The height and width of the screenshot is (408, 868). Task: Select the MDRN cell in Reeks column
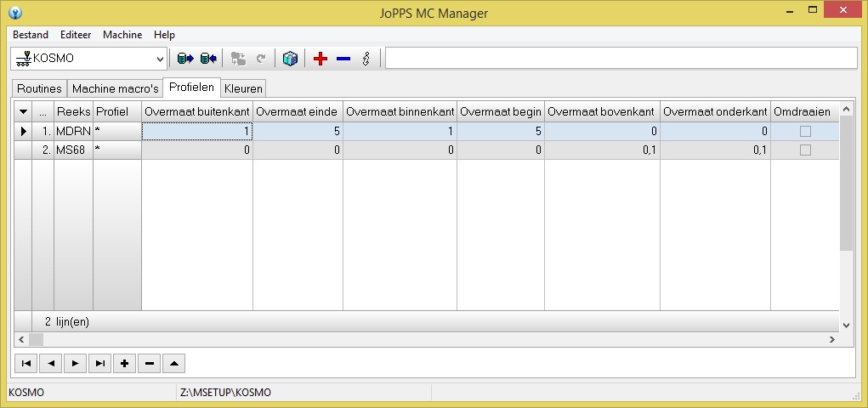click(73, 131)
